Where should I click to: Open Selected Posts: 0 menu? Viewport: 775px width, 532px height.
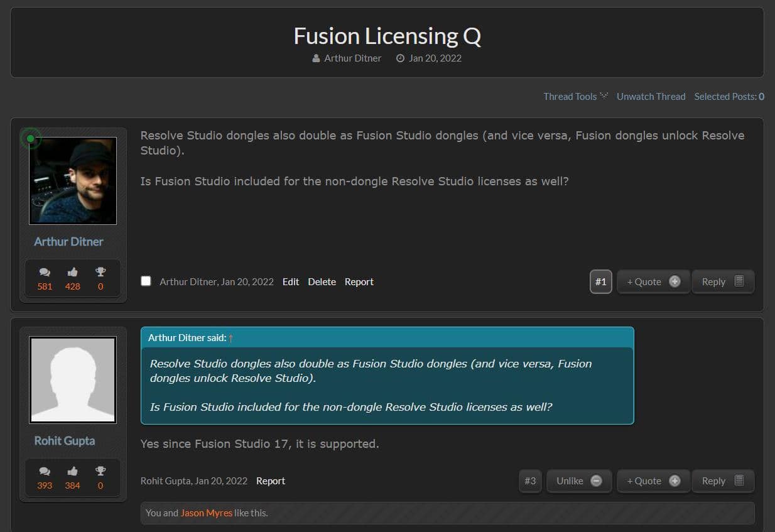click(729, 96)
